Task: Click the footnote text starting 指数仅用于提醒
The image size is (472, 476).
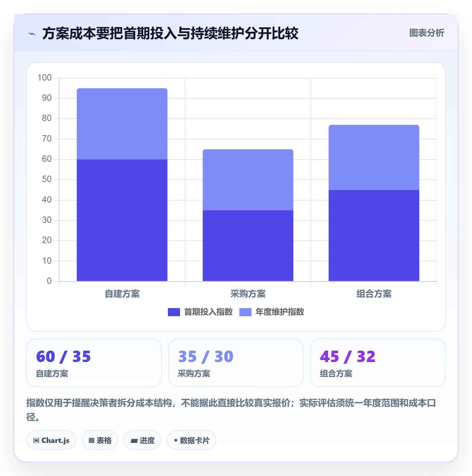Action: (231, 410)
